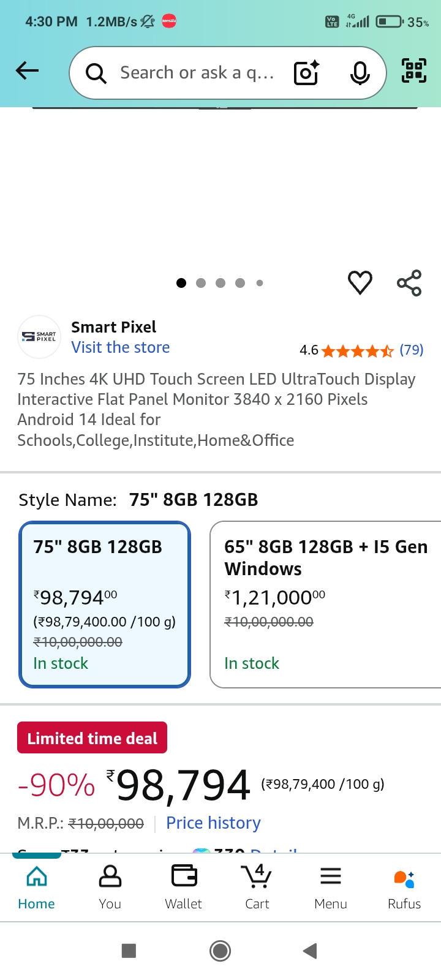Open the Visit the store link
Image resolution: width=441 pixels, height=980 pixels.
120,347
